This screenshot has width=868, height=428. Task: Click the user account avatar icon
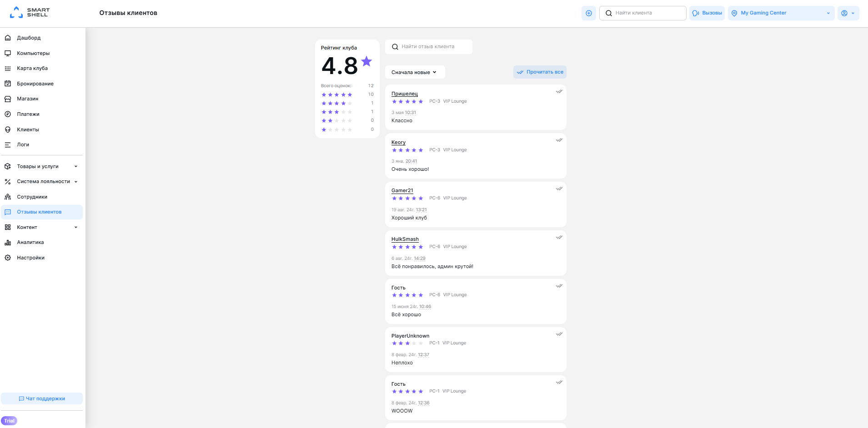[844, 13]
